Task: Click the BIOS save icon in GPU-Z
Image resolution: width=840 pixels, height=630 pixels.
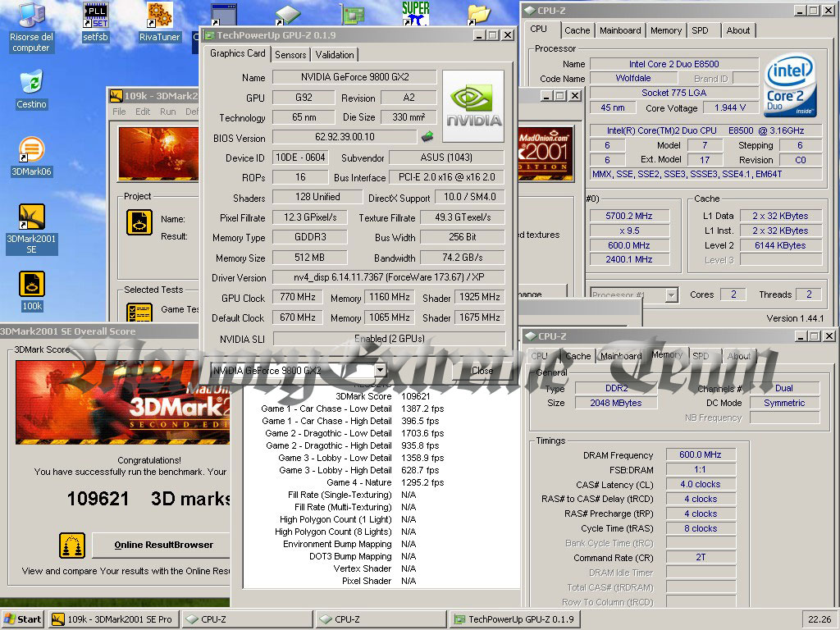Action: (427, 137)
